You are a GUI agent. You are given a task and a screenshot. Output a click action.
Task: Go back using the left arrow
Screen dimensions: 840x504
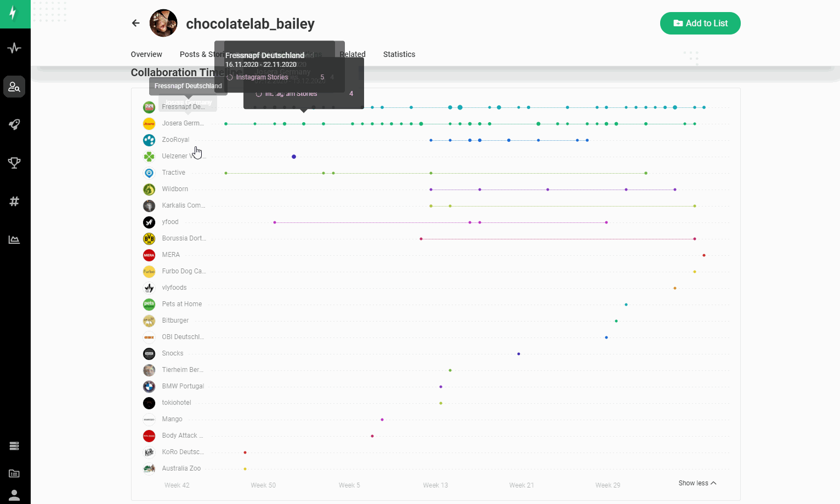point(135,23)
